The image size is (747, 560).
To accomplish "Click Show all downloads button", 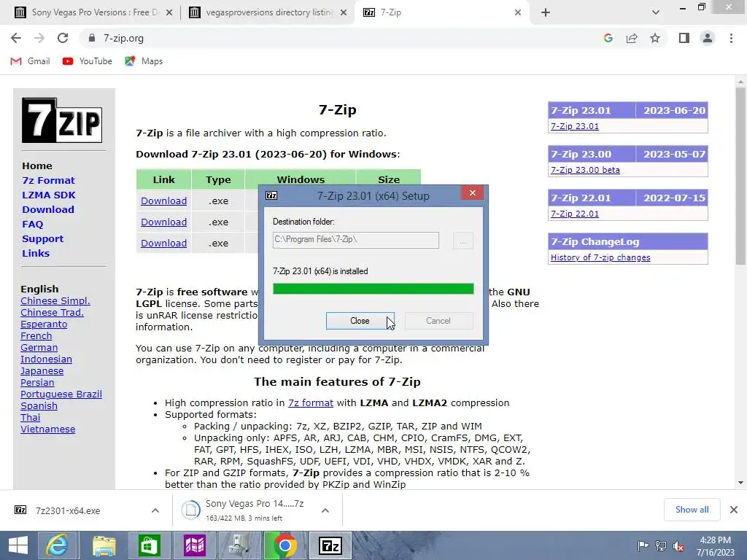I will coord(692,510).
